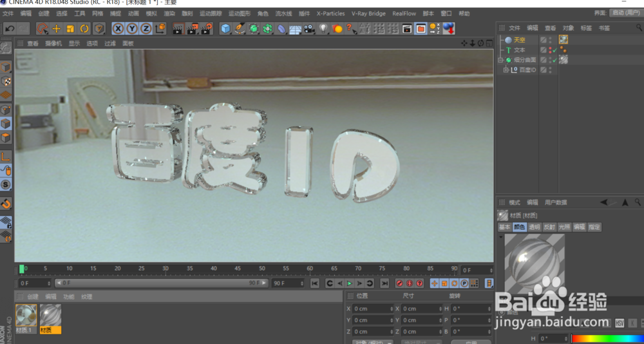This screenshot has width=644, height=344.
Task: Open the V-Ray Bridge menu
Action: coord(368,14)
